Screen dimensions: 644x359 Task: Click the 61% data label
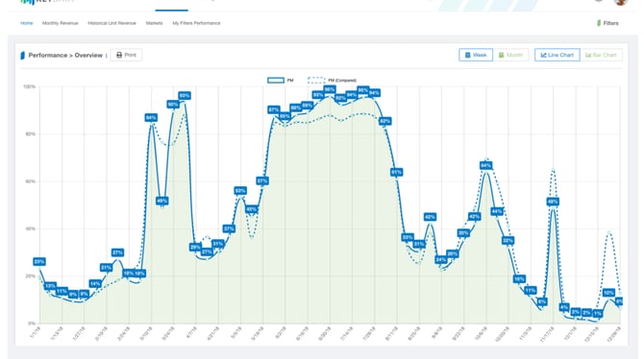(396, 173)
